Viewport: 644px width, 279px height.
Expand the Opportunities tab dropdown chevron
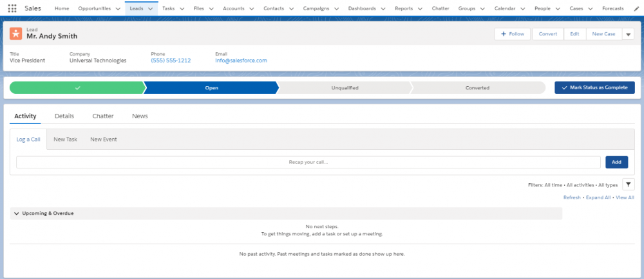coord(118,8)
